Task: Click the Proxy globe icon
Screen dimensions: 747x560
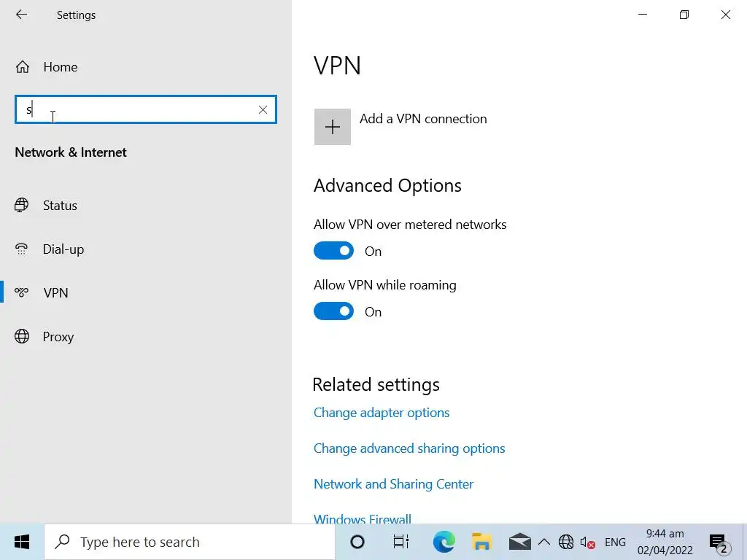Action: (x=22, y=337)
